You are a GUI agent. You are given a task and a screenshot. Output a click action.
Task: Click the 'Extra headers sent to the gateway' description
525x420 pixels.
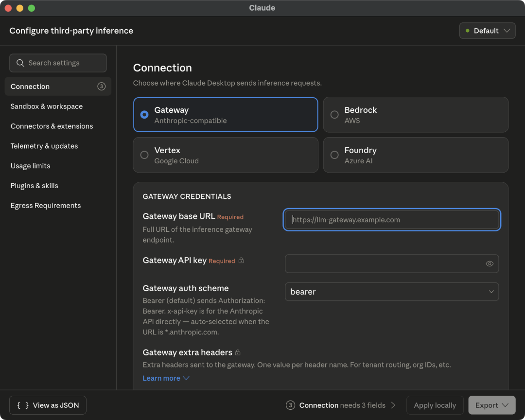tap(297, 365)
